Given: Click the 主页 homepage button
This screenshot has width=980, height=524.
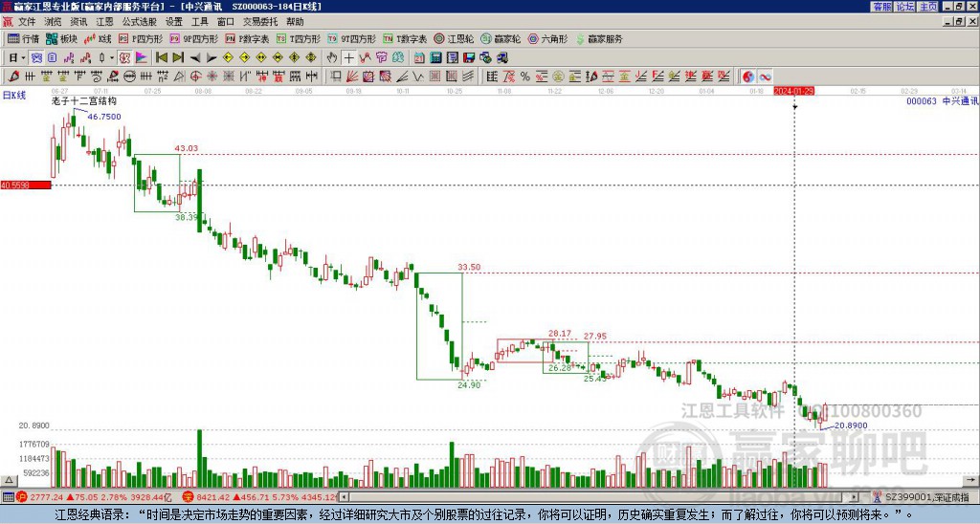Looking at the screenshot, I should pos(928,7).
